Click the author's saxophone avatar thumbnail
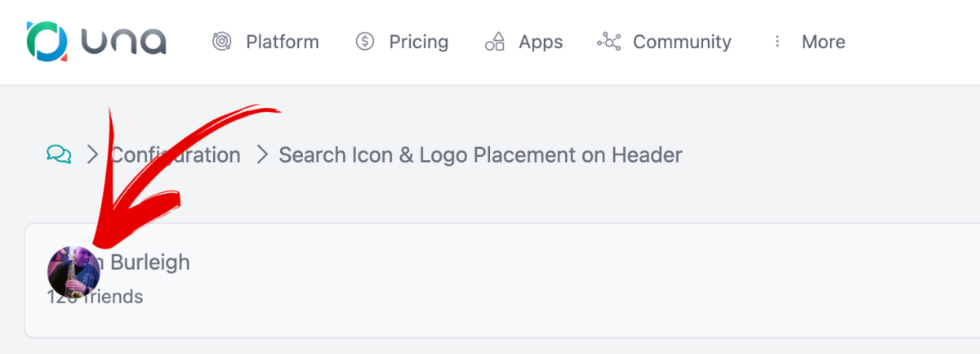The height and width of the screenshot is (354, 980). pos(73,271)
